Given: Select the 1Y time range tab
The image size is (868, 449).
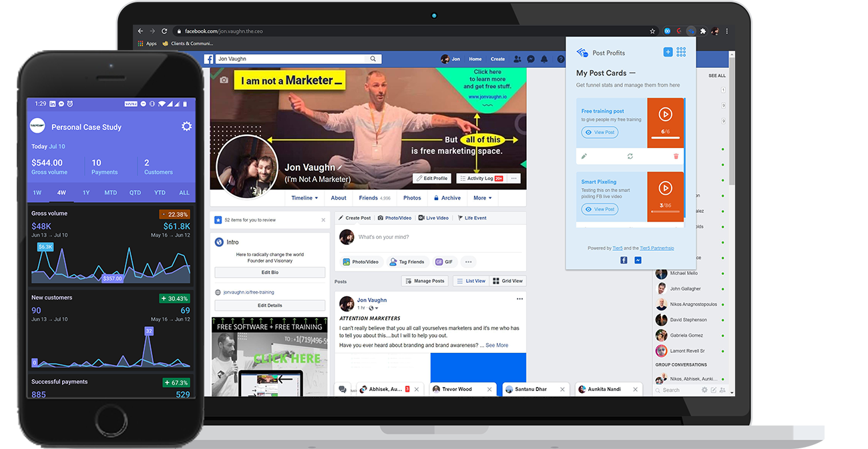Looking at the screenshot, I should pos(86,193).
